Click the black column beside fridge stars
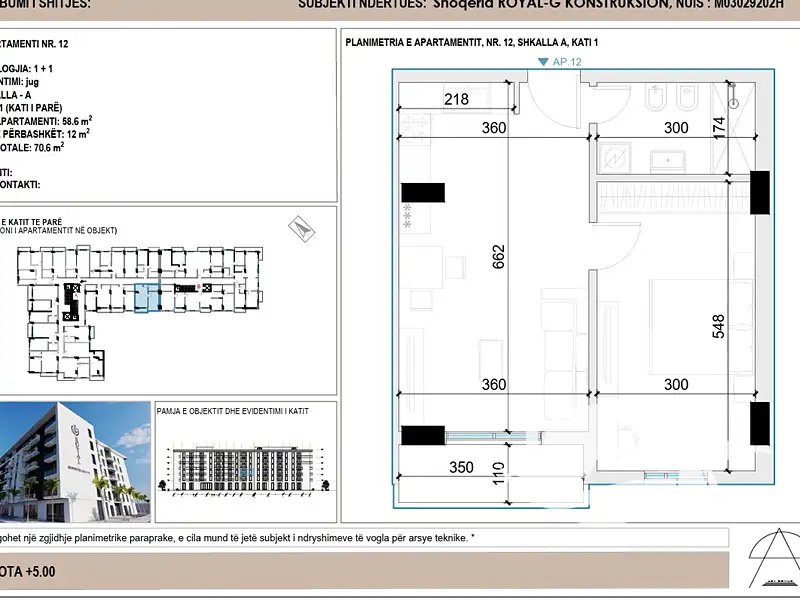 pos(423,192)
